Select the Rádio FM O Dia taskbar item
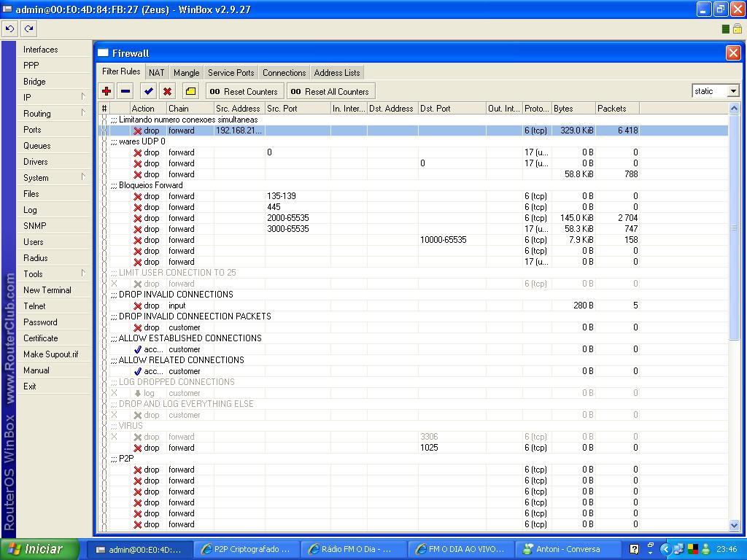Image resolution: width=747 pixels, height=560 pixels. (x=354, y=549)
